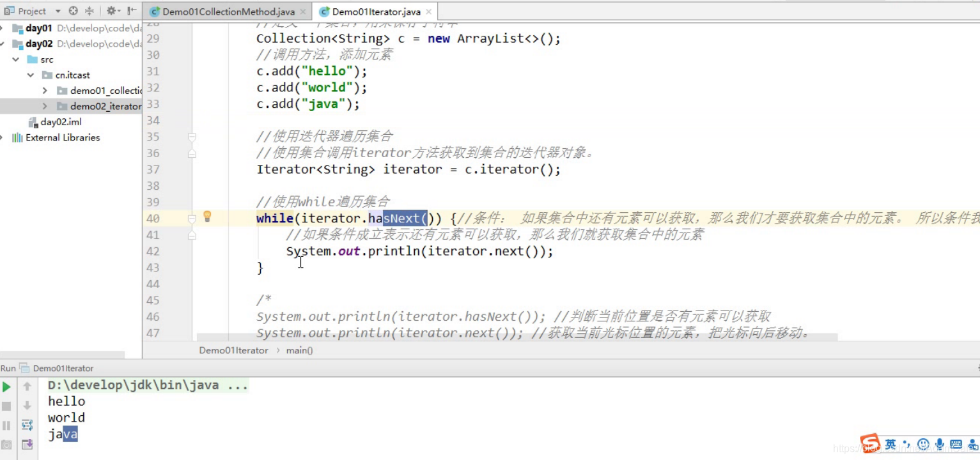The width and height of the screenshot is (980, 460).
Task: Click System.out.println(iterator.next()); on line 42
Action: pos(419,251)
